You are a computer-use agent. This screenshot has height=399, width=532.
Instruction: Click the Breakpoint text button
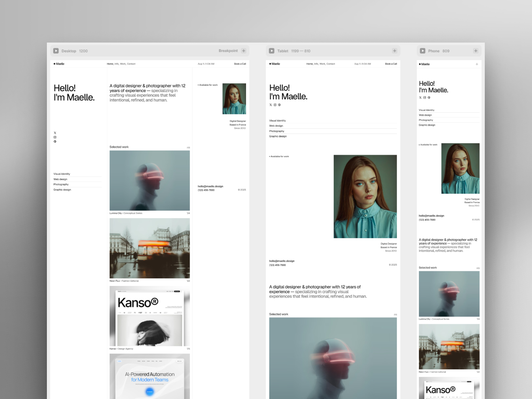(x=228, y=51)
